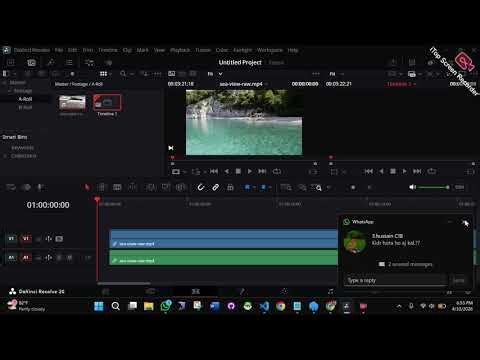The image size is (480, 360).
Task: Toggle the Media Pool panel icon
Action: [31, 62]
